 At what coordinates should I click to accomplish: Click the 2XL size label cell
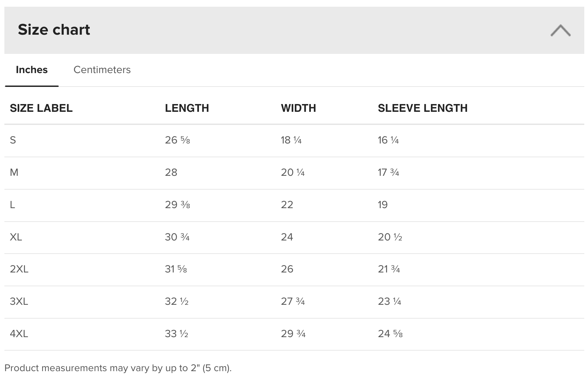coord(19,269)
